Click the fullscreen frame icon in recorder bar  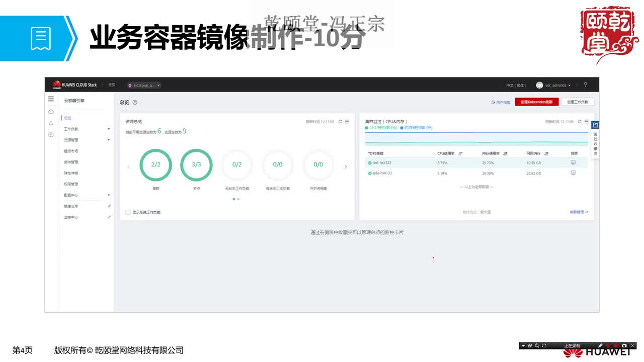click(544, 346)
